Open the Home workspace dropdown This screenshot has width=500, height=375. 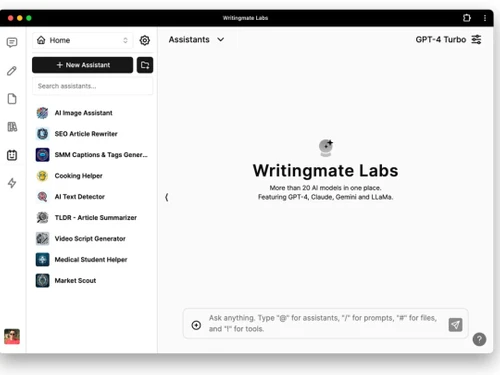[x=83, y=40]
